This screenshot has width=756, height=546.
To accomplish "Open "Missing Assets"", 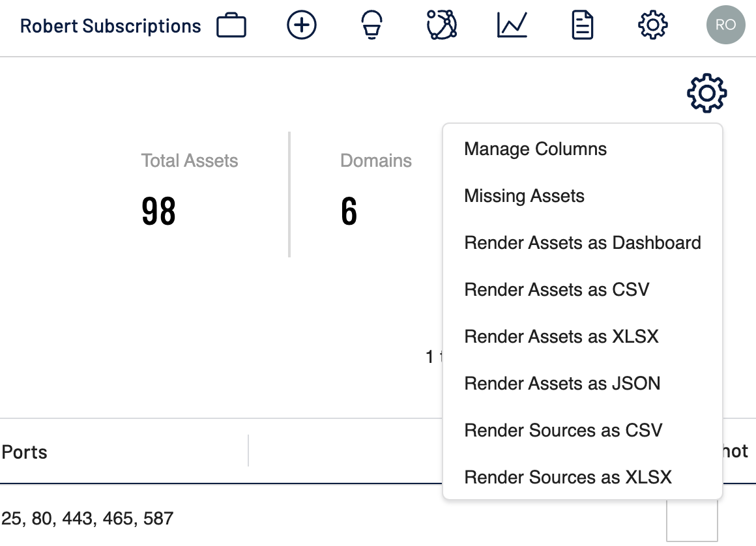I will (x=523, y=195).
